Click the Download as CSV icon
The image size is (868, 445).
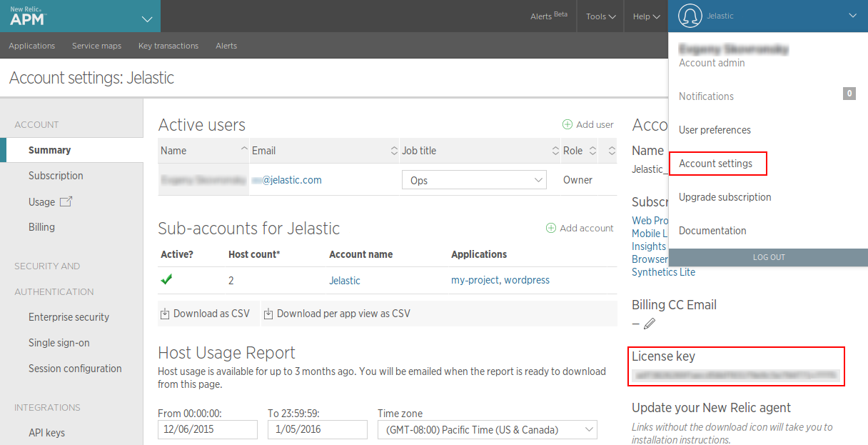tap(165, 313)
